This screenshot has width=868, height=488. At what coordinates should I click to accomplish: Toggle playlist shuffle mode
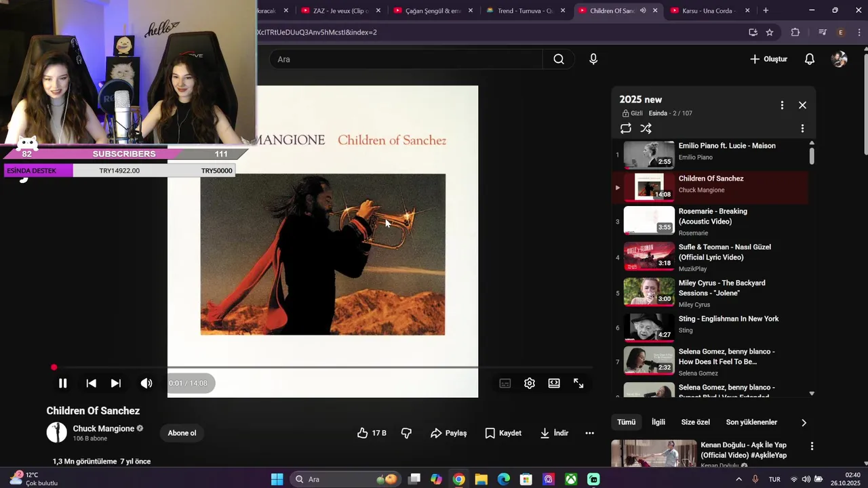(x=646, y=128)
